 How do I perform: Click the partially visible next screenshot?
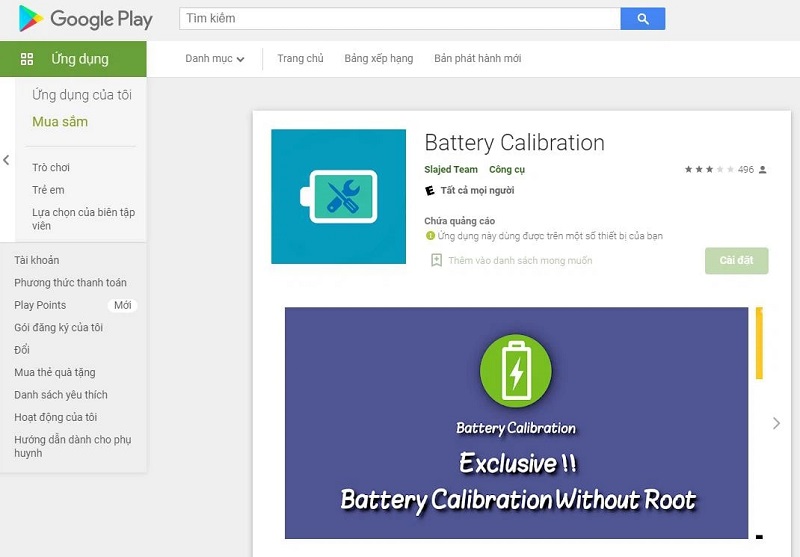tap(759, 423)
